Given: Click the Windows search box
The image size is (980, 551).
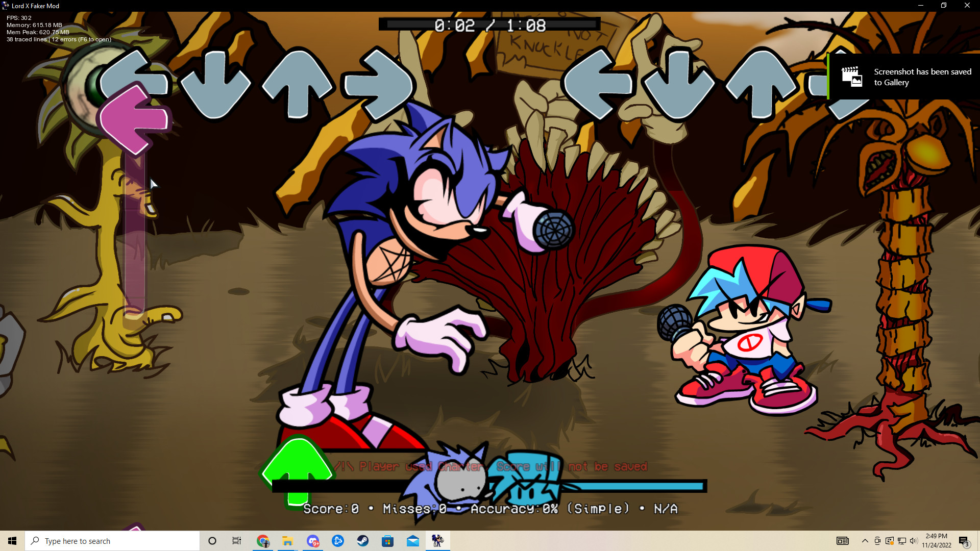Looking at the screenshot, I should click(112, 541).
